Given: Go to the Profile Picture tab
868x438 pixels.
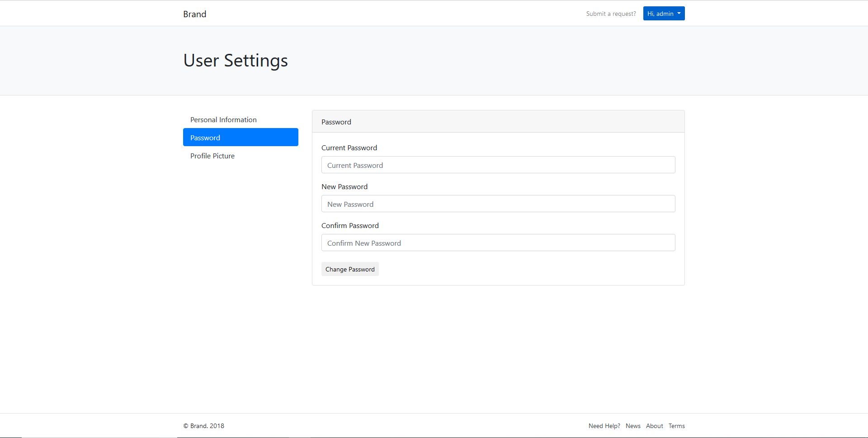Looking at the screenshot, I should (x=212, y=156).
